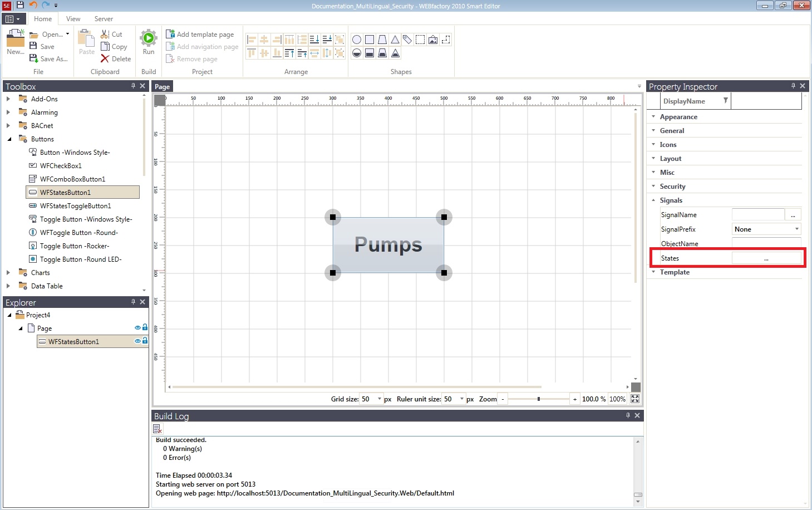Select the Rectangle shape tool

[x=368, y=39]
